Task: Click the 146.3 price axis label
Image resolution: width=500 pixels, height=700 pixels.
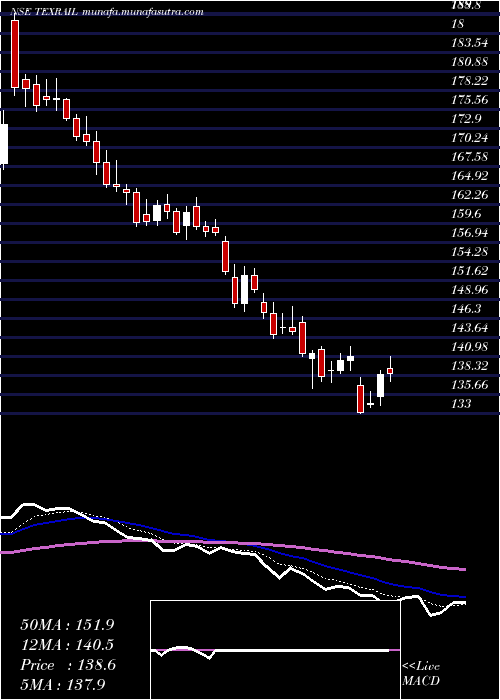Action: point(467,309)
